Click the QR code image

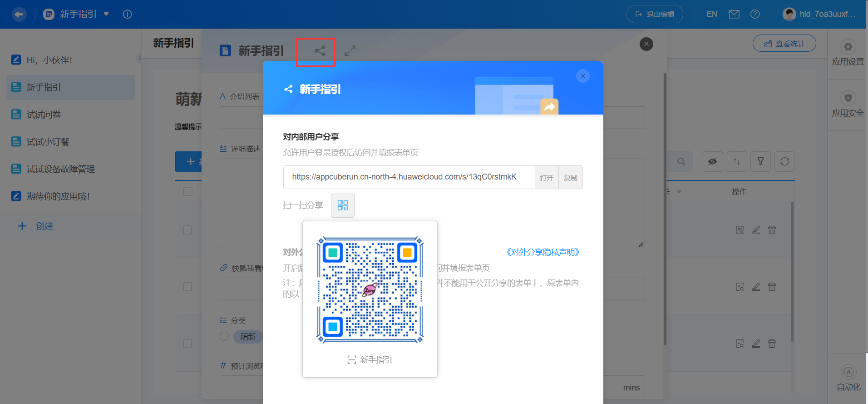point(370,289)
